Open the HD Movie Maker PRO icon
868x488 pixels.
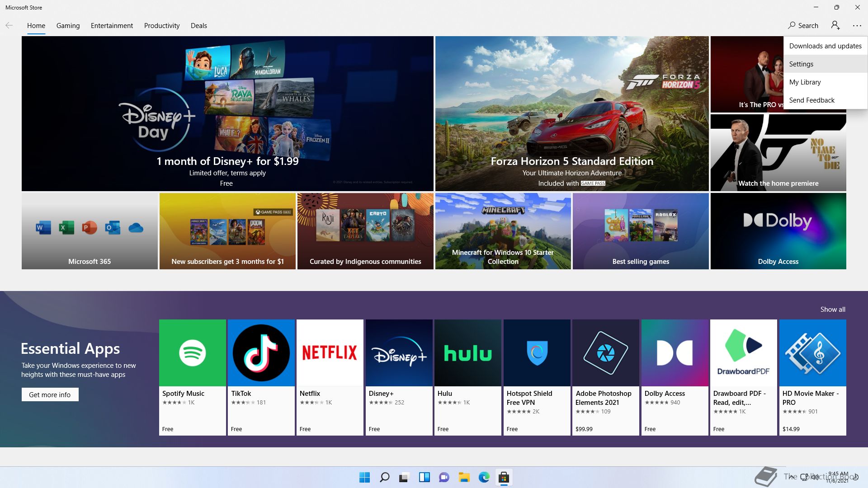(813, 353)
